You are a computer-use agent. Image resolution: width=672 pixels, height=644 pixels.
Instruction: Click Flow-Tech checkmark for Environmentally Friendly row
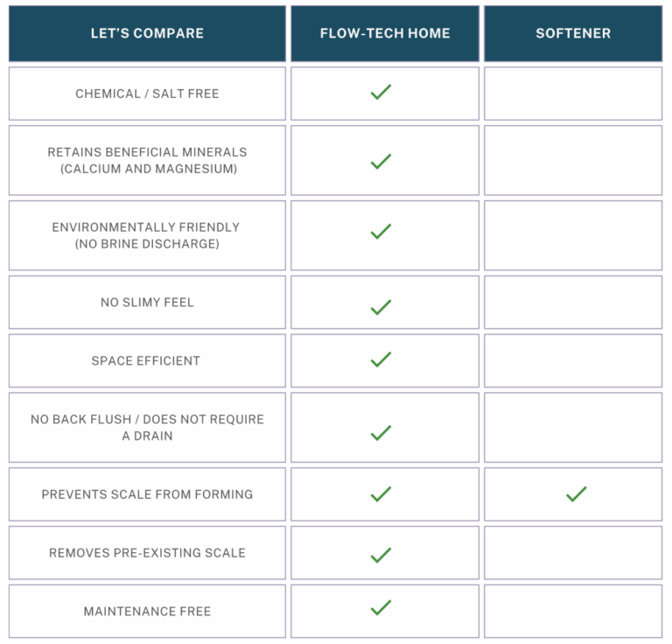[x=381, y=232]
